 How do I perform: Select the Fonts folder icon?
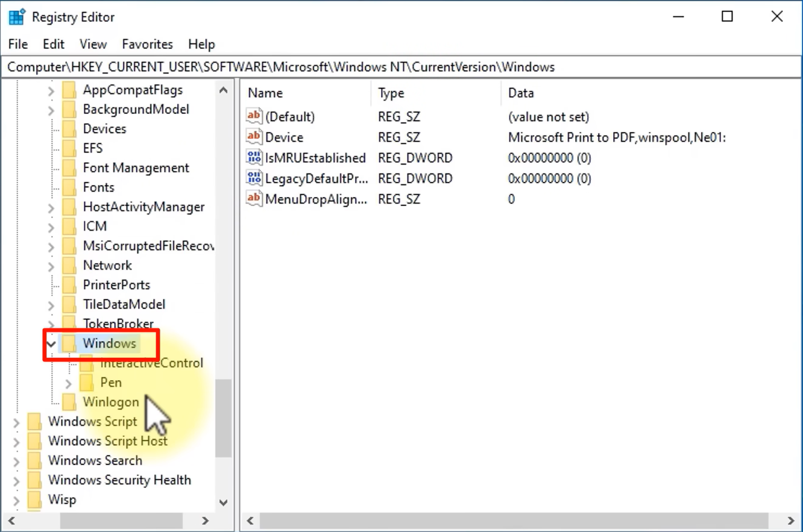click(x=70, y=187)
